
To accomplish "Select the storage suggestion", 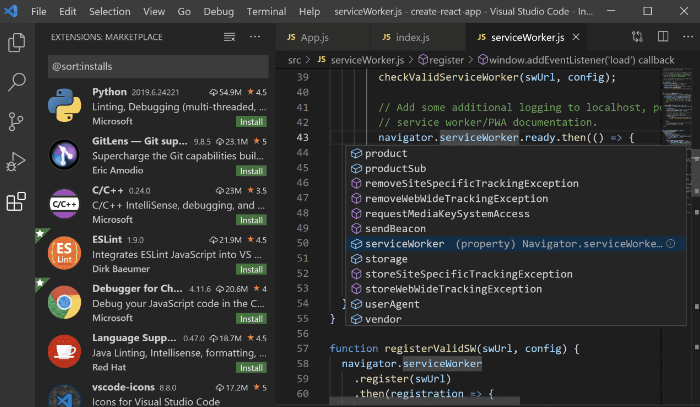I will pyautogui.click(x=516, y=259).
